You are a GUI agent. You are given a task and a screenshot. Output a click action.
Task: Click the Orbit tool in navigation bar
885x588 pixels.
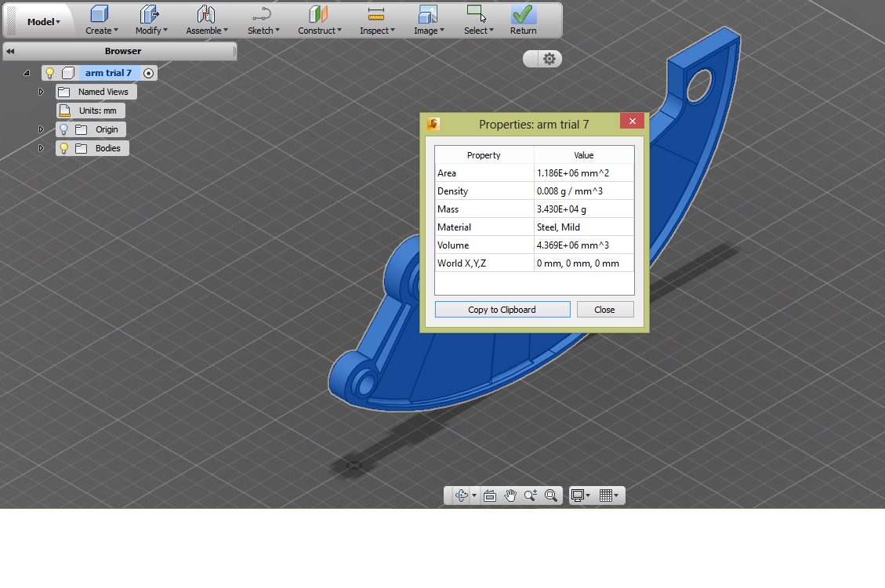pos(462,495)
